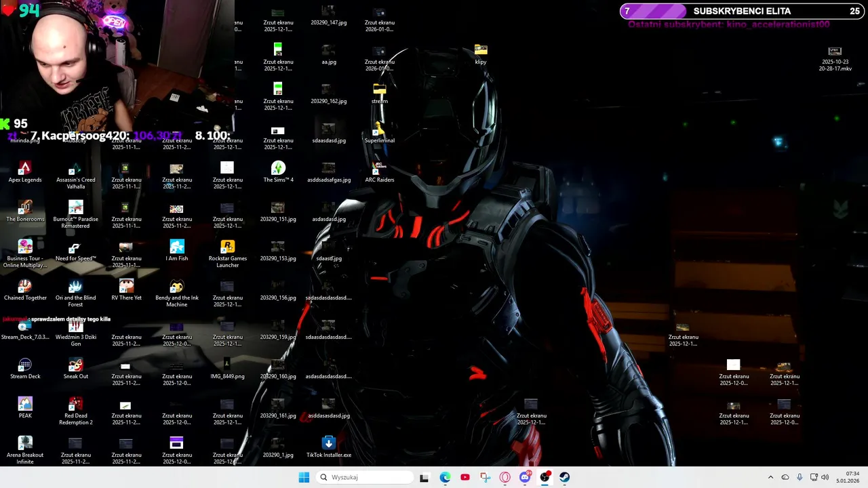The image size is (868, 488).
Task: Select the asdasdasd.jpg file
Action: (329, 211)
